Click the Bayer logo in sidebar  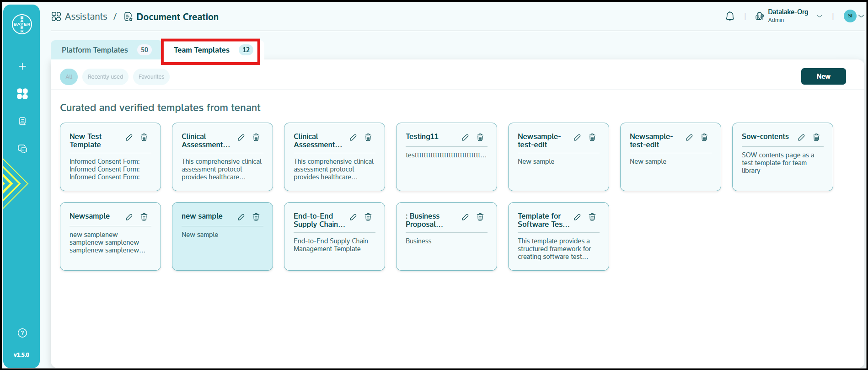22,24
